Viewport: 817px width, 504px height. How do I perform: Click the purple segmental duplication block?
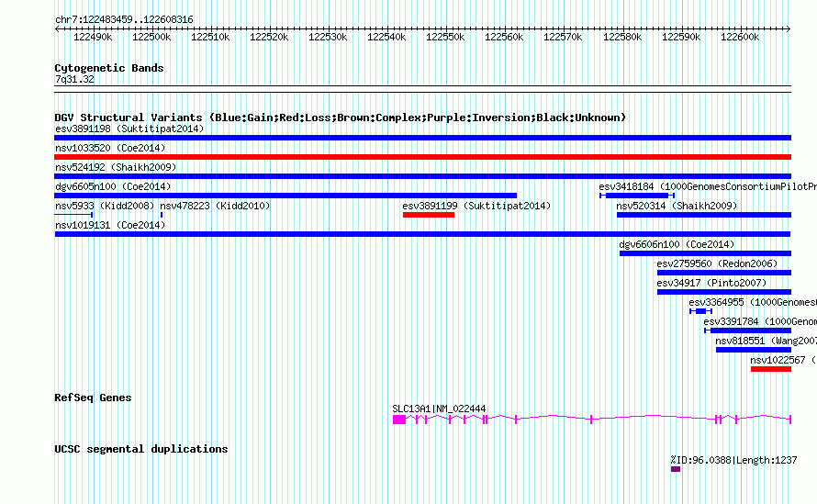[x=676, y=469]
